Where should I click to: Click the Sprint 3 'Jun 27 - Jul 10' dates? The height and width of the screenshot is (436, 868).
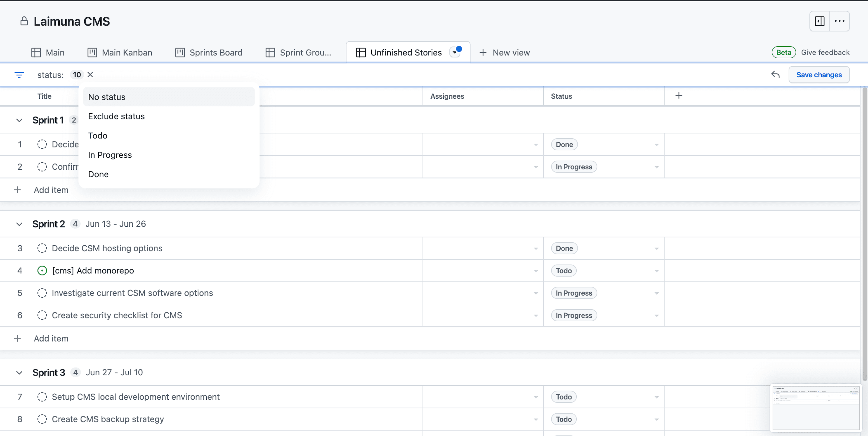[114, 372]
